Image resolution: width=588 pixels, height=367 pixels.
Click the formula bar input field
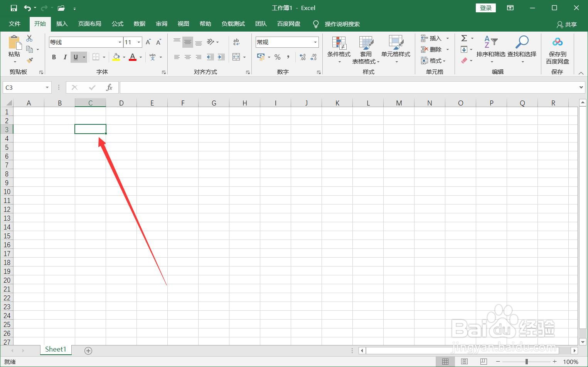pyautogui.click(x=349, y=87)
